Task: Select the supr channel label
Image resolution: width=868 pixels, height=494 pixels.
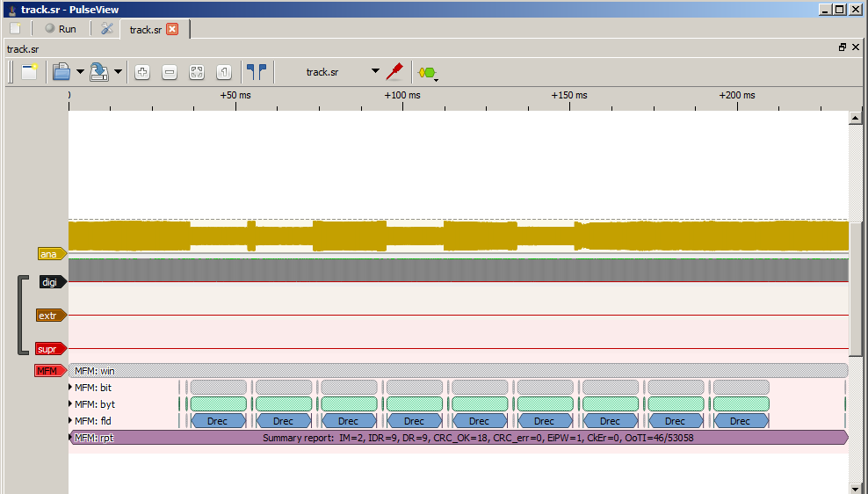Action: click(51, 349)
